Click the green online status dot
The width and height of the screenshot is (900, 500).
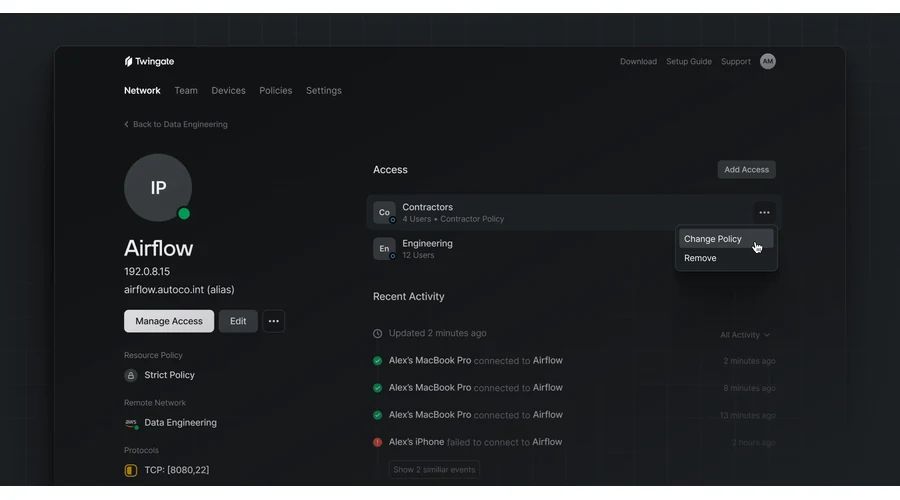tap(184, 214)
